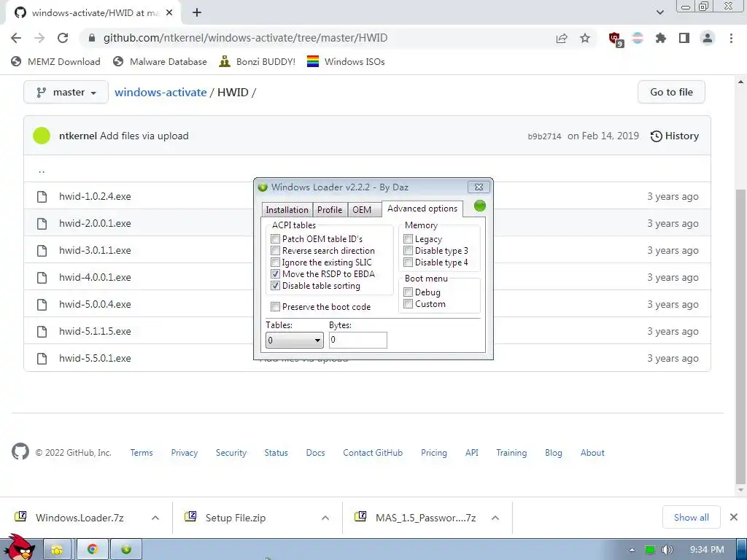The width and height of the screenshot is (747, 560).
Task: Select the Advanced options tab
Action: (422, 209)
